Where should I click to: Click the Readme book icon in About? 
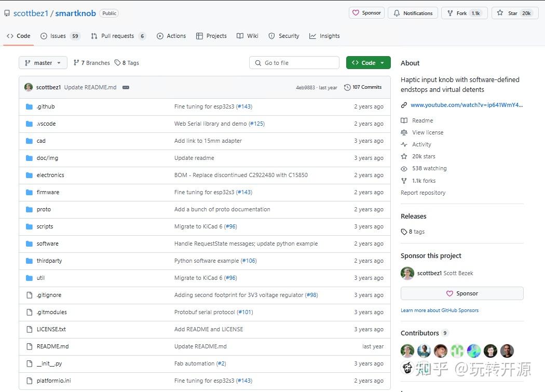(x=404, y=120)
